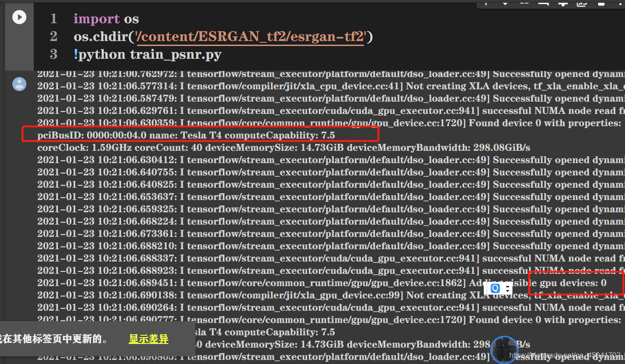Click the notification text ending 在其他标签页中更新的。

pyautogui.click(x=54, y=339)
